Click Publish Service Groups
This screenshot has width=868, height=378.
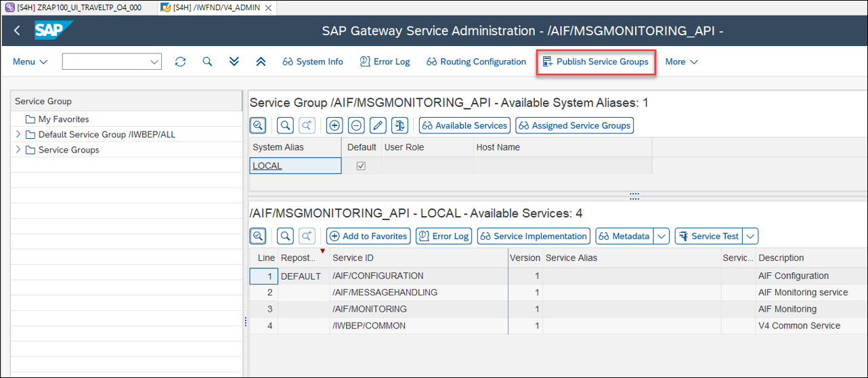click(x=595, y=62)
